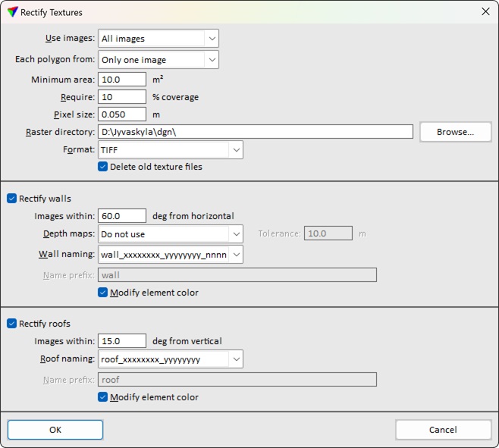Click the Browse... button
This screenshot has height=448, width=499.
coord(455,132)
